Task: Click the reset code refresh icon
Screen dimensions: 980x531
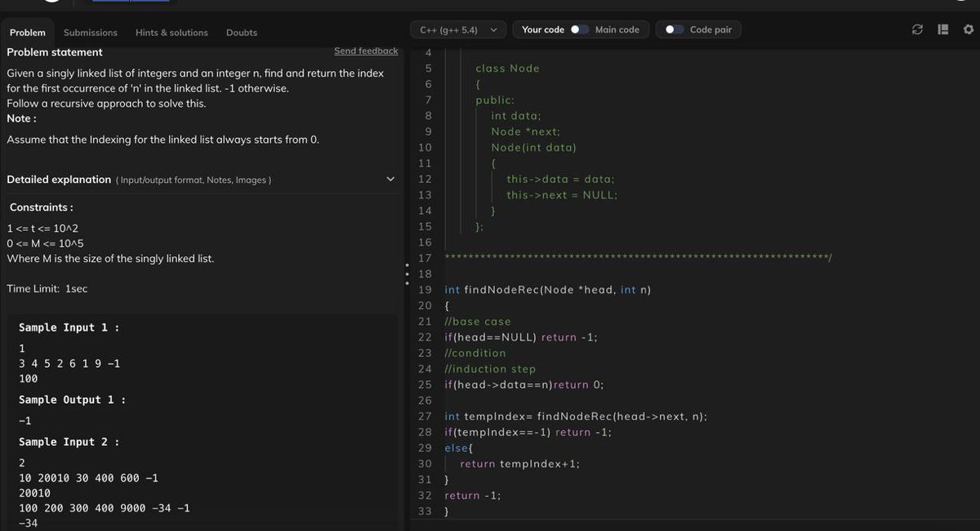Action: 918,29
